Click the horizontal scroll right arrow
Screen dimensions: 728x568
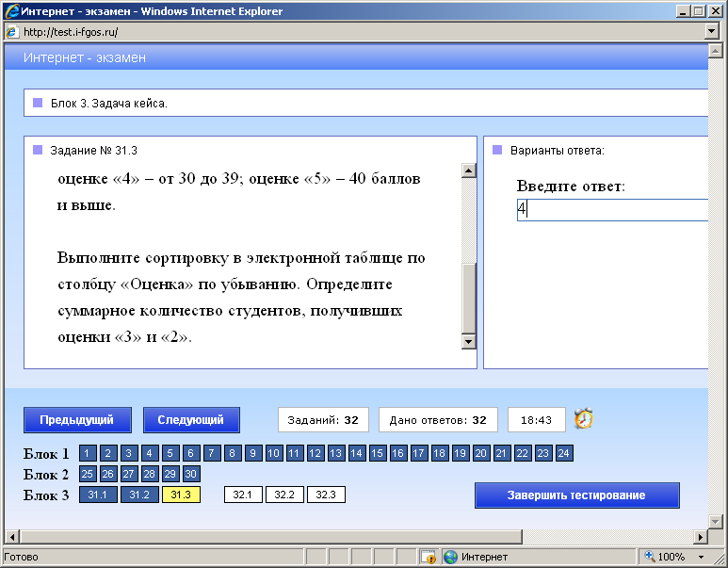(701, 537)
